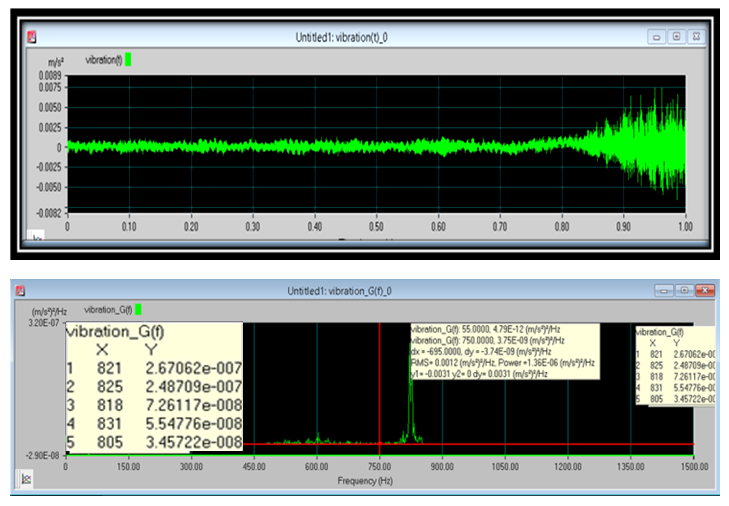729x506 pixels.
Task: Minimize the vibration(t) time plot window
Action: pos(657,37)
